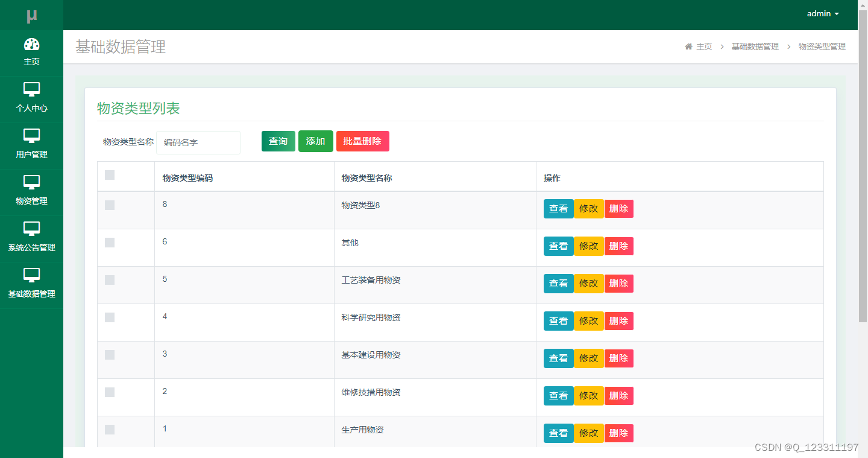Screen dimensions: 868x458
Task: Click the 物资类型名称 search input field
Action: pos(198,142)
